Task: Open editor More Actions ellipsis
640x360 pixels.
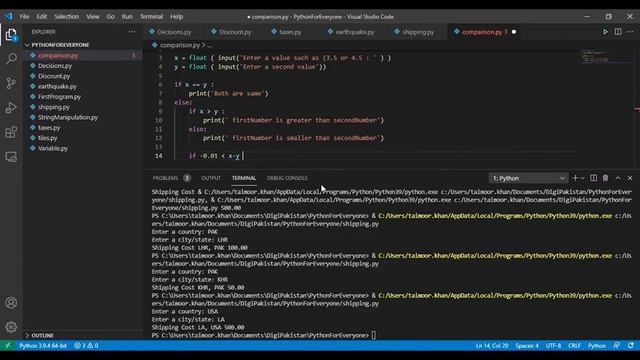Action: point(630,32)
